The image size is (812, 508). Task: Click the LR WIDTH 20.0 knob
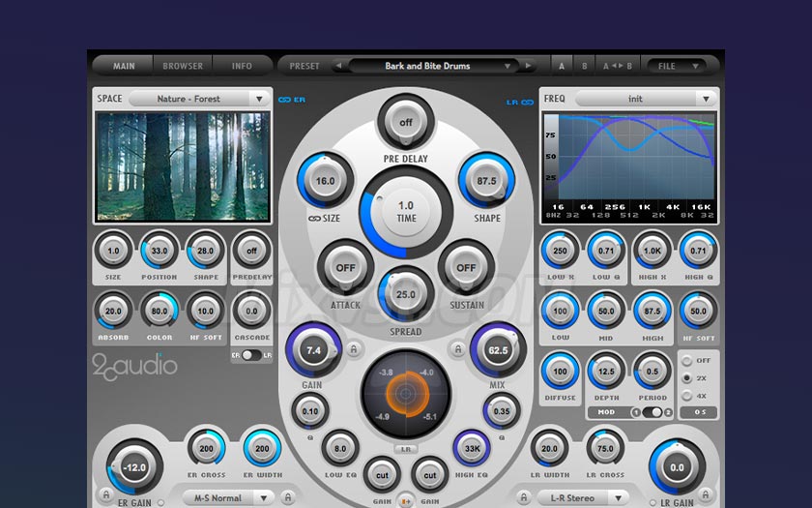[549, 448]
